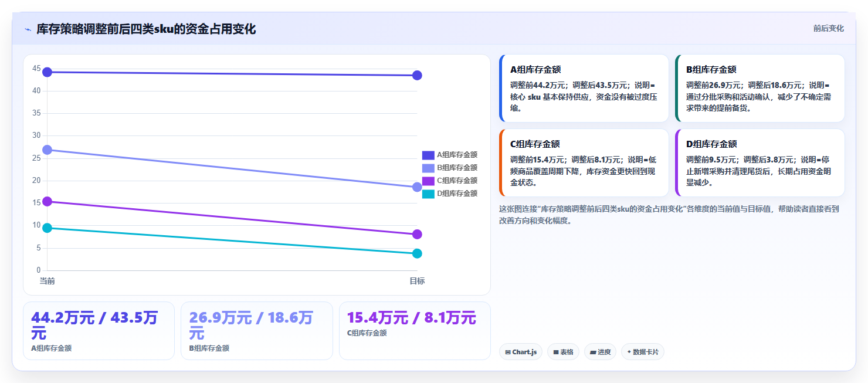The width and height of the screenshot is (868, 383).
Task: Open the D组库存金额 description card
Action: pos(759,162)
